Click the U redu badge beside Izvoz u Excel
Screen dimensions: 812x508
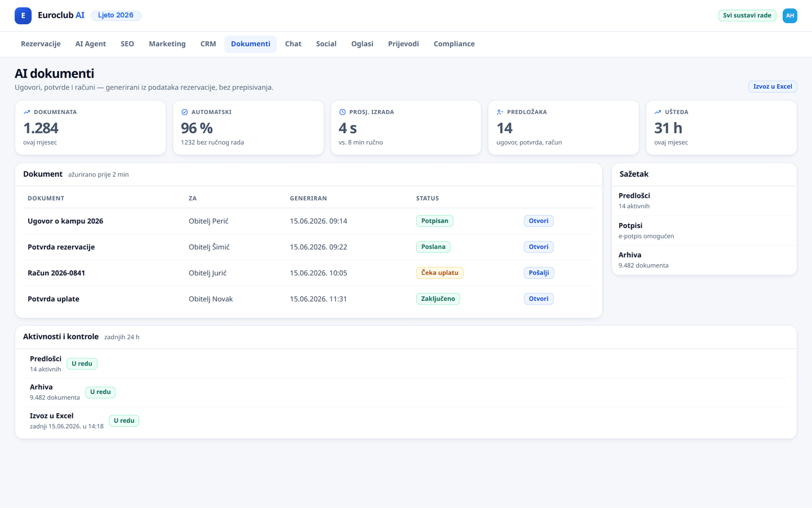point(124,421)
